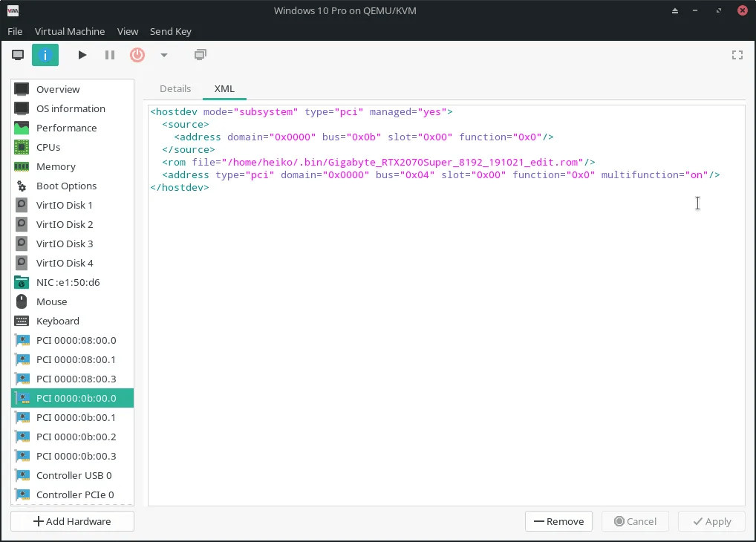The width and height of the screenshot is (756, 542).
Task: Open the shutdown options dropdown arrow
Action: pyautogui.click(x=164, y=55)
